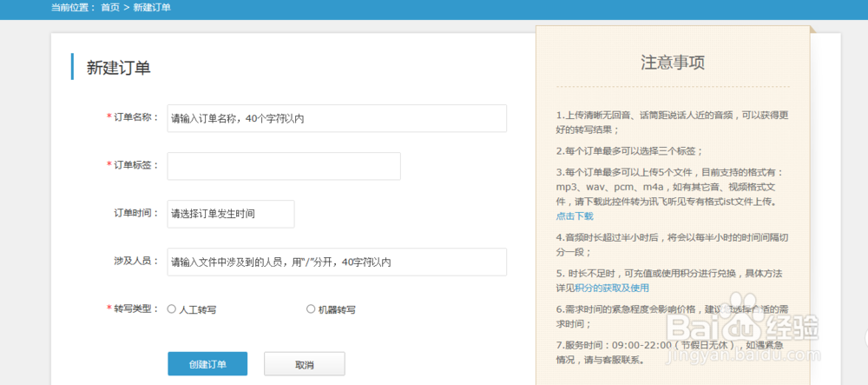Image resolution: width=868 pixels, height=385 pixels.
Task: Click the 涉及人员 label
Action: click(135, 261)
